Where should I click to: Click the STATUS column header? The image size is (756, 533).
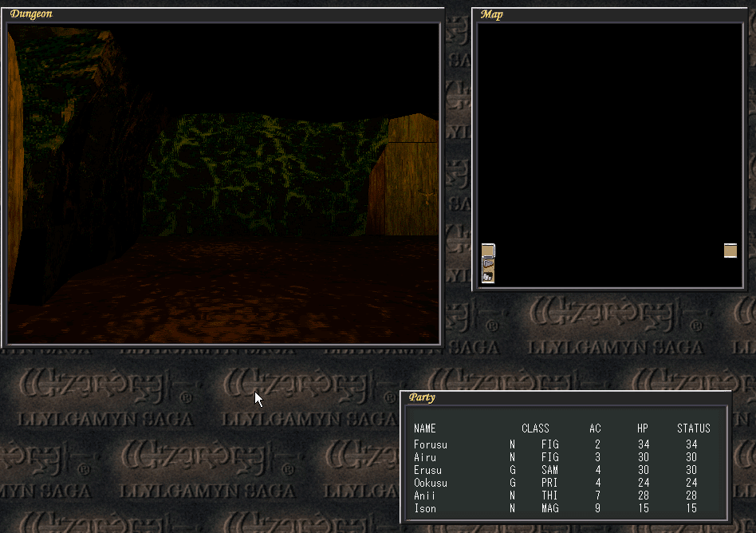(x=693, y=428)
